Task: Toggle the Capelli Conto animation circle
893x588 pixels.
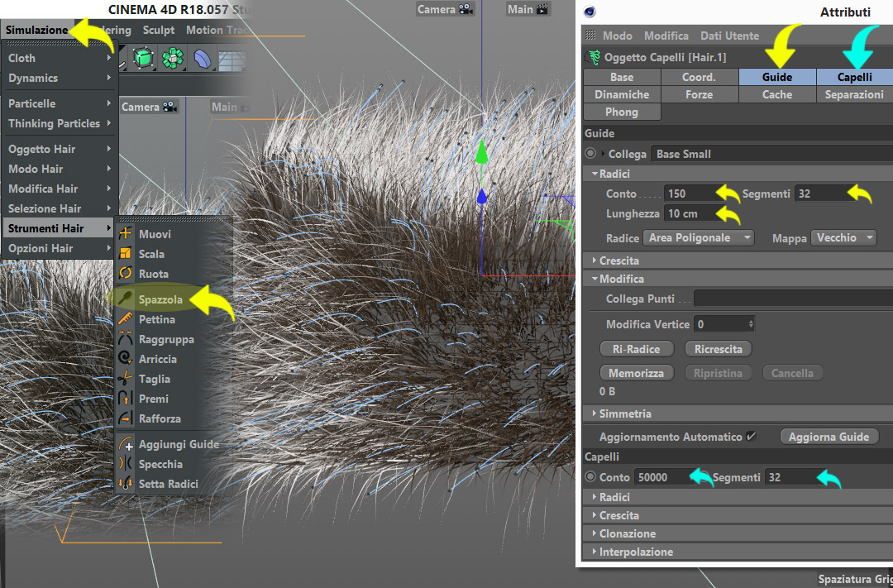Action: 590,477
